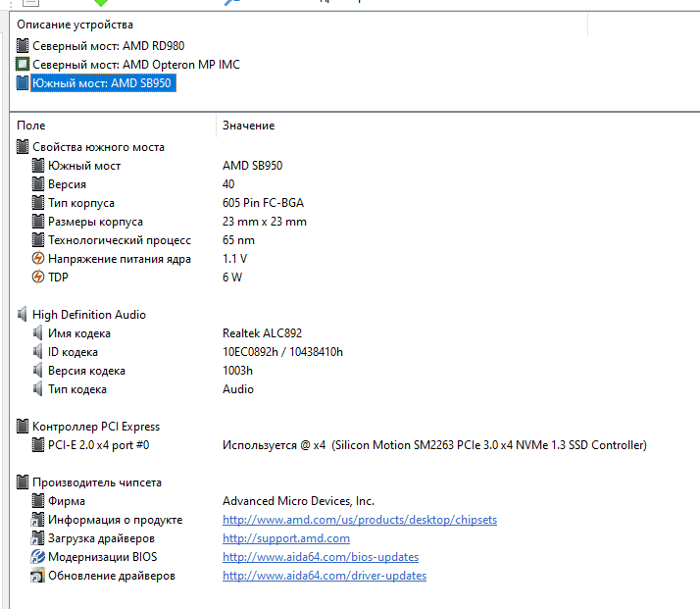Click the Audio codec type value
The image size is (700, 609).
tap(238, 389)
